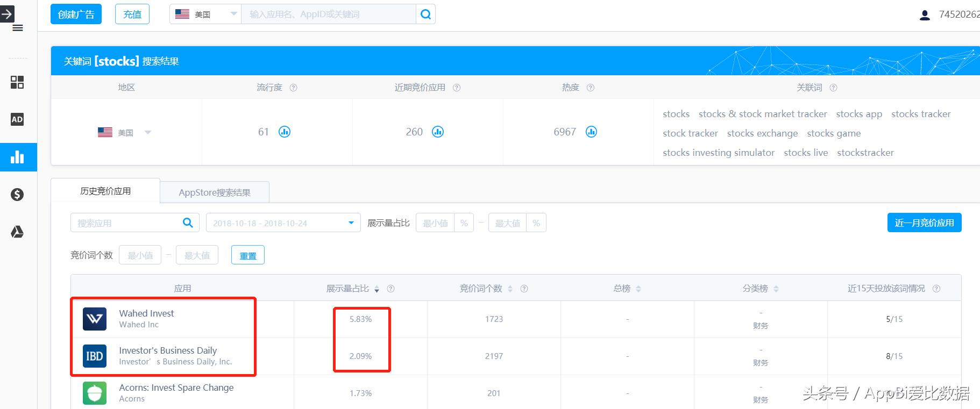Open related keyword 'stocks app'
980x409 pixels.
coord(859,114)
